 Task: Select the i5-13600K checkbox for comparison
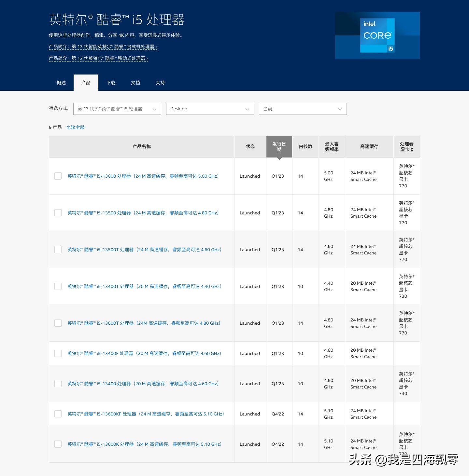pyautogui.click(x=58, y=444)
